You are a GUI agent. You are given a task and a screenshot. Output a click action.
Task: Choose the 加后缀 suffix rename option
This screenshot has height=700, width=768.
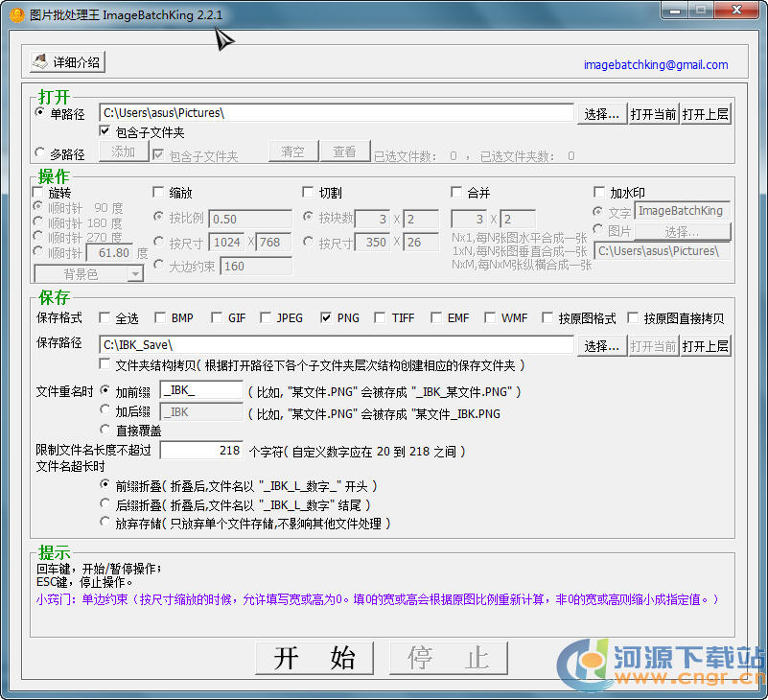(105, 411)
